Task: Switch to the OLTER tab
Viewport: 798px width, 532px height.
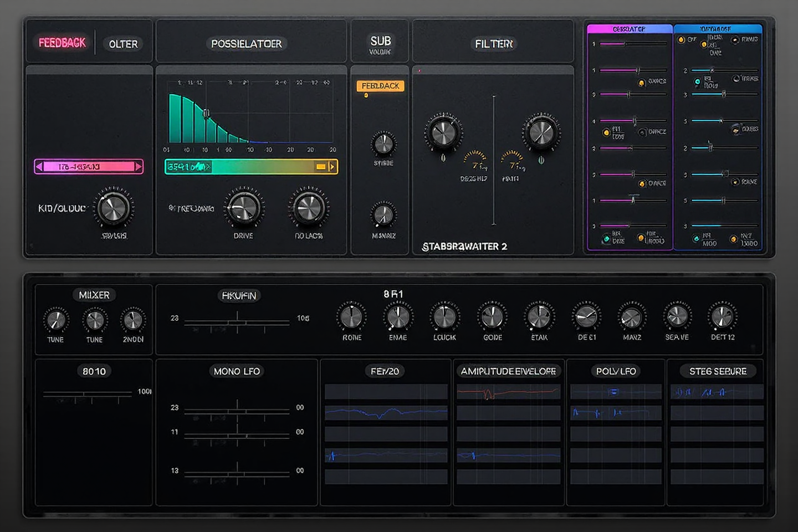Action: point(123,44)
